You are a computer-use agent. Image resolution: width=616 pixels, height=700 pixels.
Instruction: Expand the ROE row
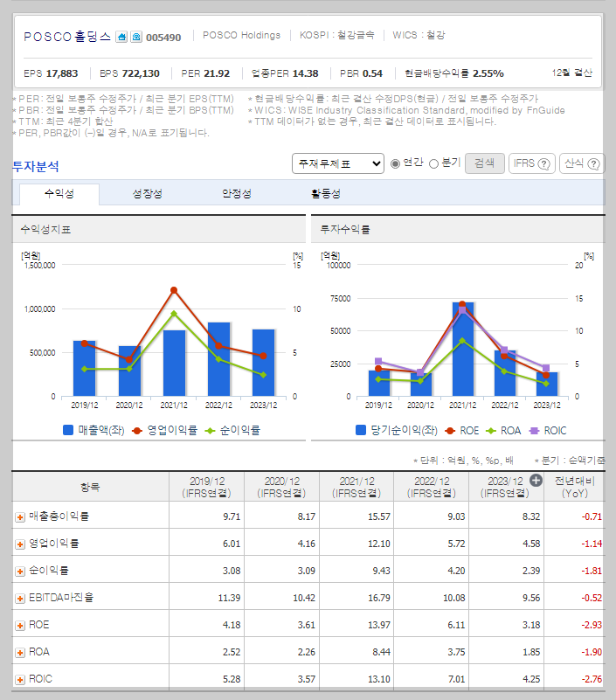[19, 626]
